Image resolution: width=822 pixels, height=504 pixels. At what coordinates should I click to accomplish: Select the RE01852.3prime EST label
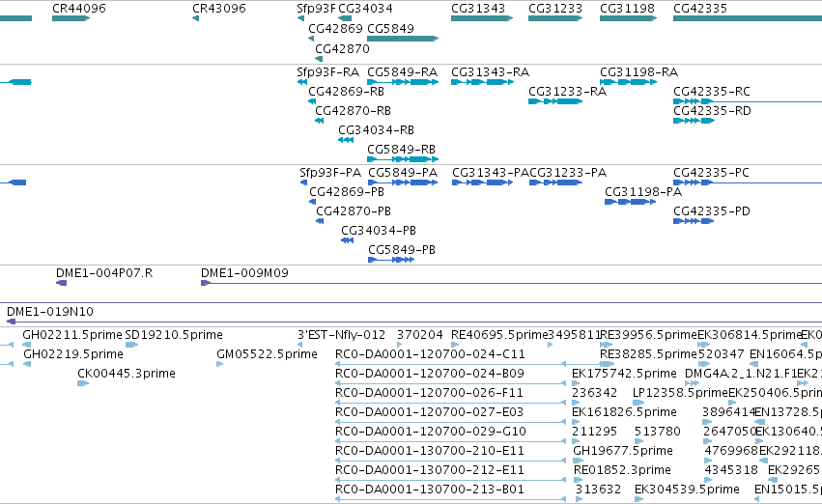pos(622,470)
